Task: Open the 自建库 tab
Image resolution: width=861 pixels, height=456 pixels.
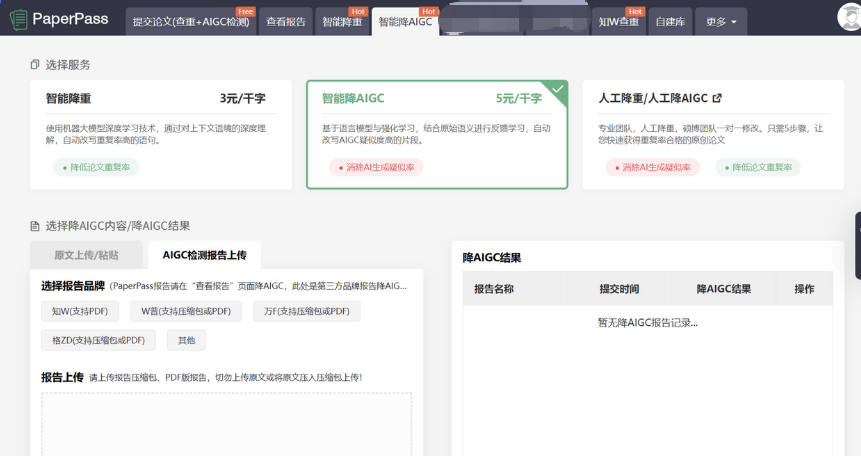Action: [670, 21]
